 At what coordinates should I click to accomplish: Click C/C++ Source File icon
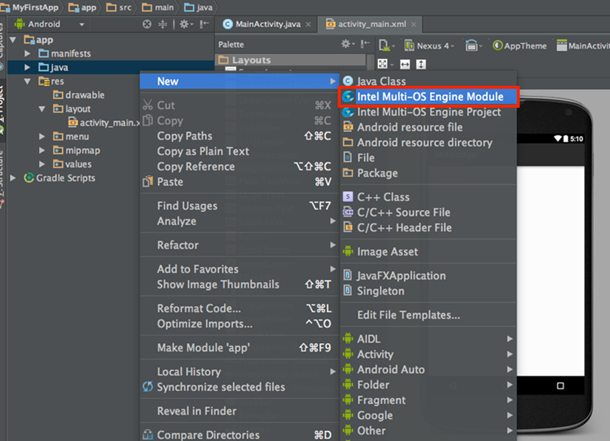click(348, 212)
